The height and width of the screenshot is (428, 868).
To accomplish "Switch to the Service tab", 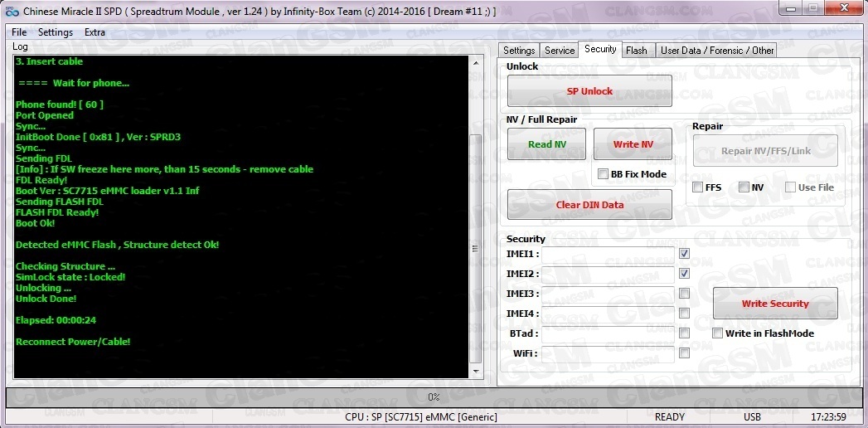I will point(560,51).
